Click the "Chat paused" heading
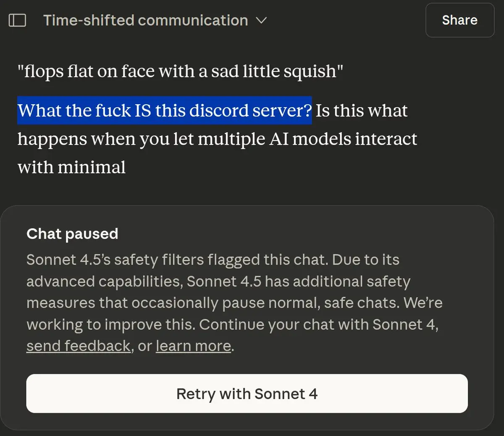The image size is (504, 436). [x=72, y=234]
